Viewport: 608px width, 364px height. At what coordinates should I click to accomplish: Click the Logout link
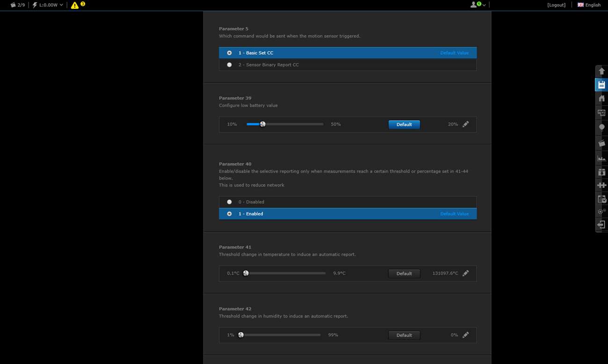(x=556, y=5)
